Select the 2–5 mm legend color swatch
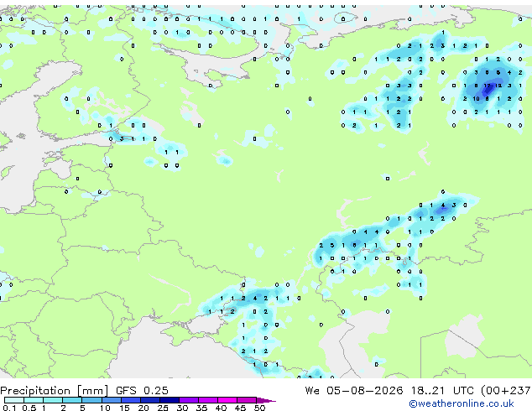Viewport: 532px width, 411px height. [72, 400]
